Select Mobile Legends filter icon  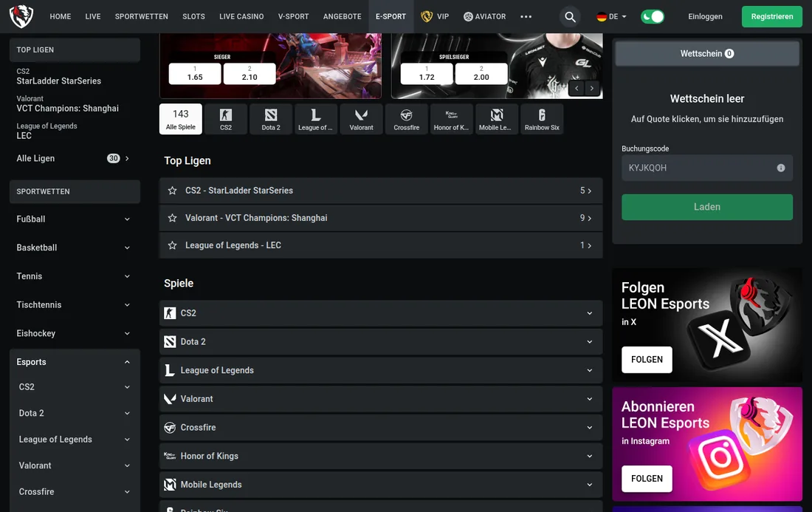click(x=497, y=119)
